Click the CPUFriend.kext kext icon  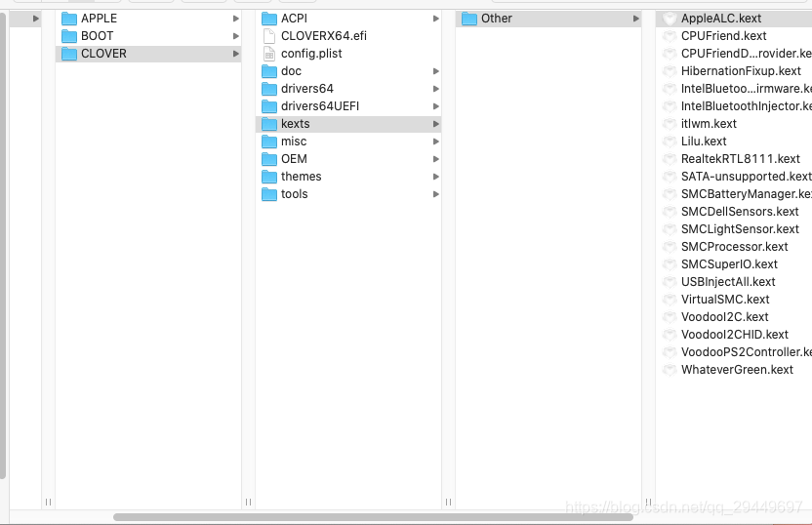point(670,36)
